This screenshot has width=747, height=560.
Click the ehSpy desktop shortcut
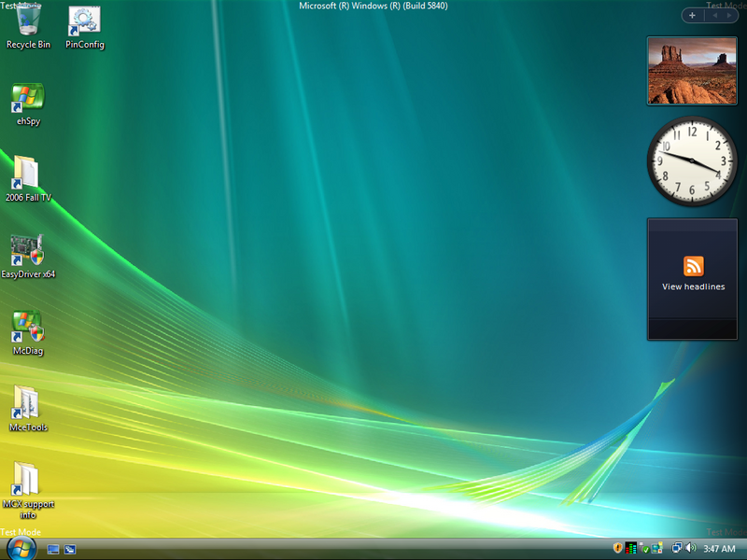coord(28,99)
